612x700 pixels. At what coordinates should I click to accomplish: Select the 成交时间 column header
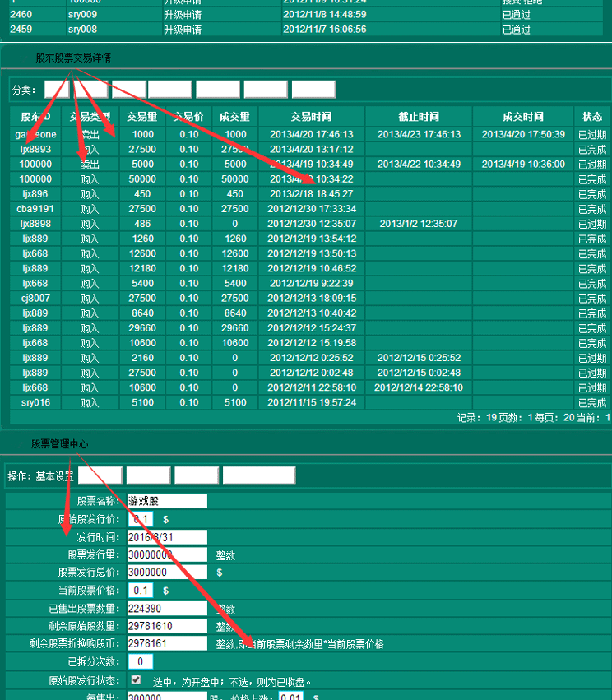pos(523,117)
